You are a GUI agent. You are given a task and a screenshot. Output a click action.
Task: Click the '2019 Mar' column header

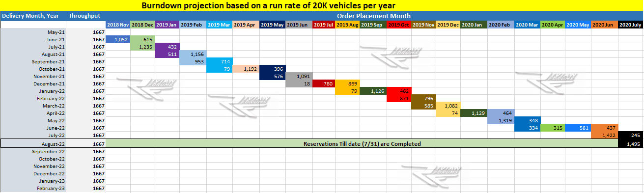coord(219,24)
